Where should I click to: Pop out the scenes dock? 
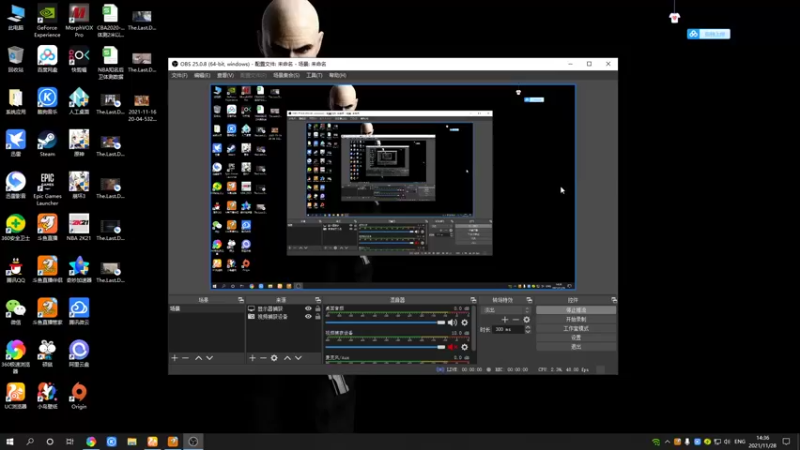click(241, 300)
